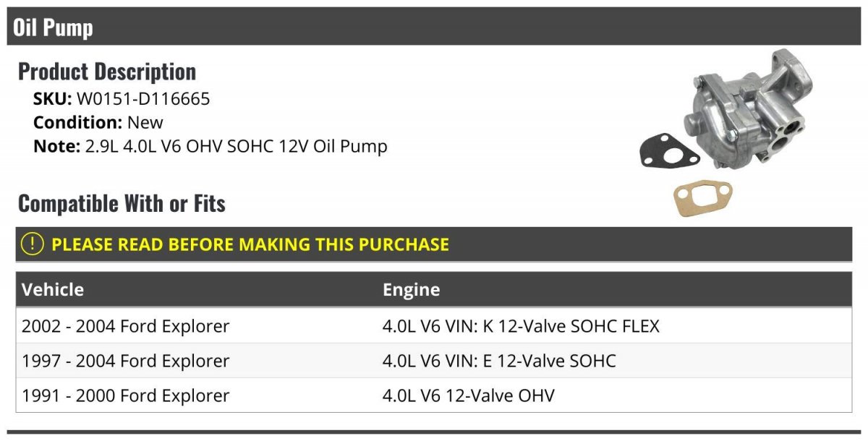Viewport: 868px width, 441px height.
Task: Click the Note line about the V6 oil pump
Action: (210, 146)
